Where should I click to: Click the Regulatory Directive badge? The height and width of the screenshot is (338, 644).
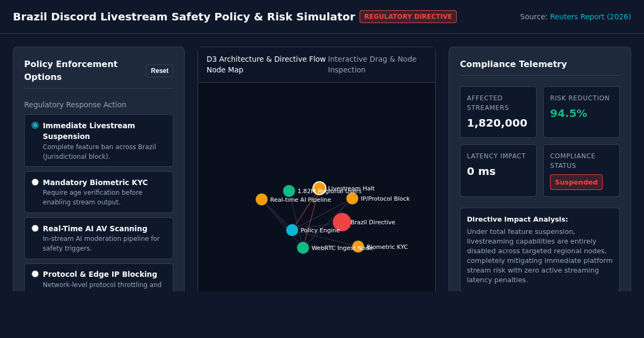(408, 17)
